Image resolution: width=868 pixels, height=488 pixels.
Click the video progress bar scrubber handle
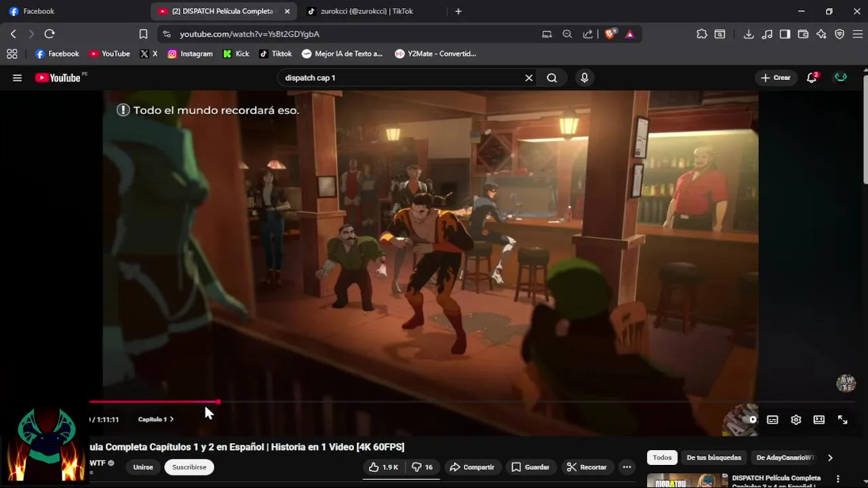[x=218, y=402]
